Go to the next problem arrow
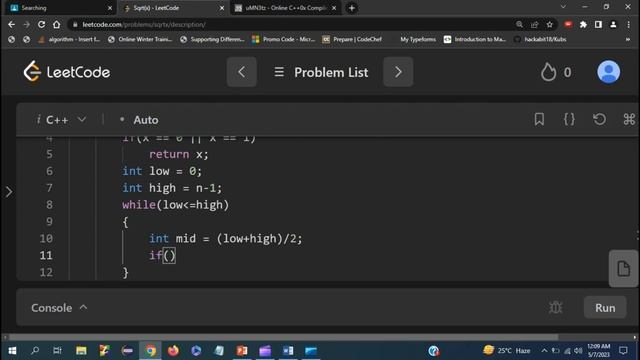 pyautogui.click(x=398, y=72)
